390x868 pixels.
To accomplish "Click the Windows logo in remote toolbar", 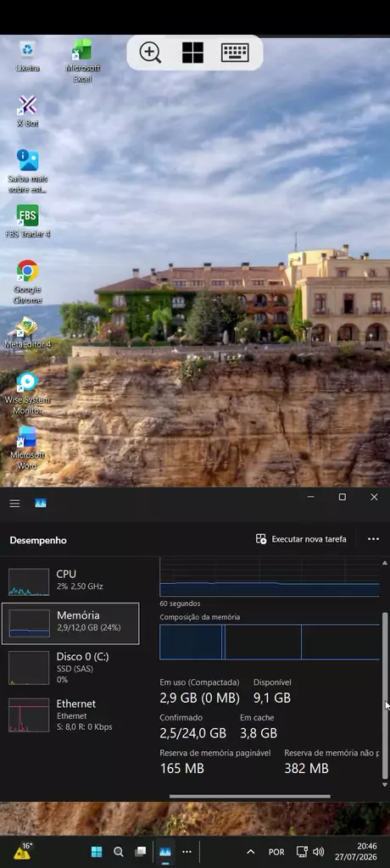I will (x=192, y=53).
